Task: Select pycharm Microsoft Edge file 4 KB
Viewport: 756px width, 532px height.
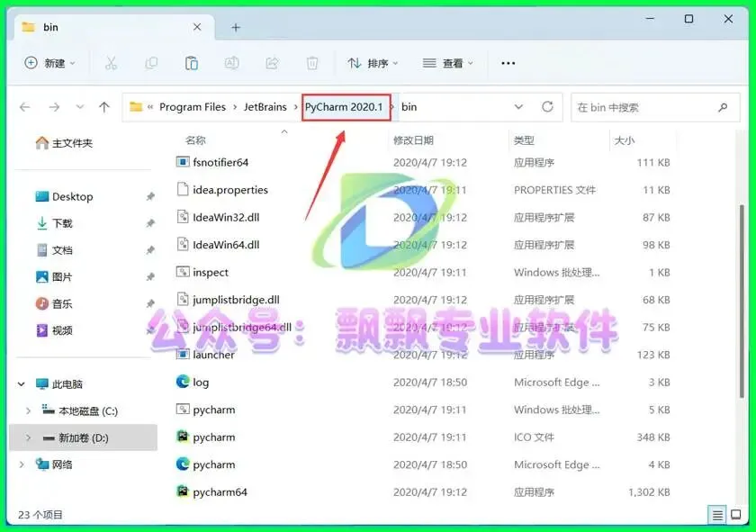Action: (213, 464)
